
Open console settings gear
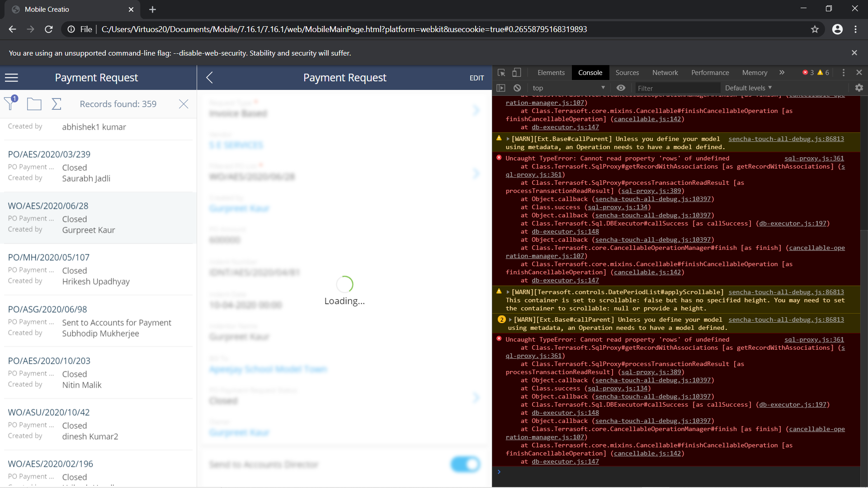point(859,88)
